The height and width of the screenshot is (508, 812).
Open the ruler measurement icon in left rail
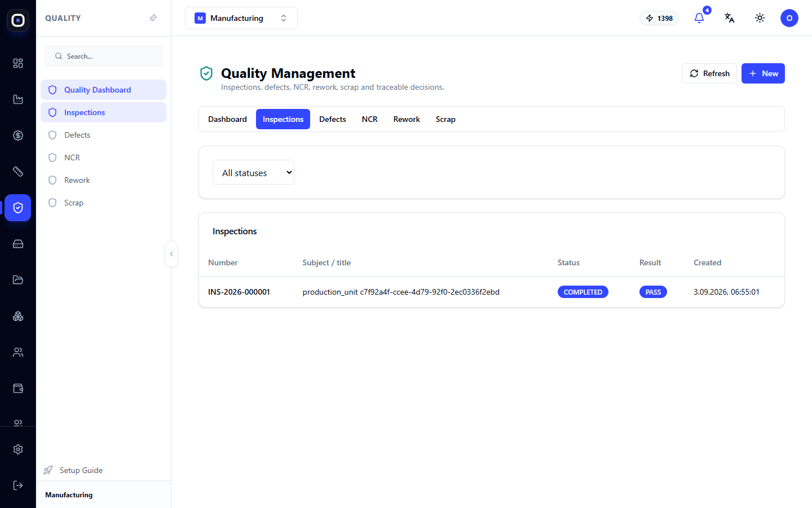(18, 172)
